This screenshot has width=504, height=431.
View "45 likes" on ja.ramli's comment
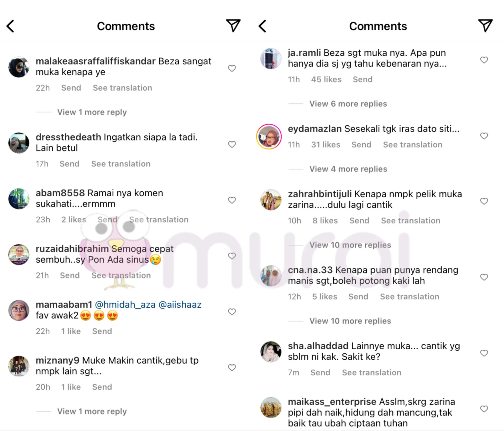pos(326,79)
